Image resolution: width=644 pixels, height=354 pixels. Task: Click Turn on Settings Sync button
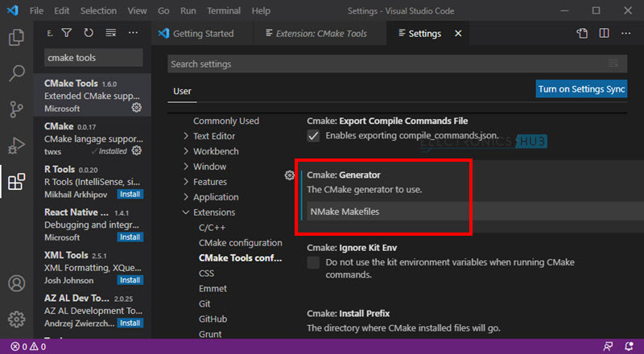point(581,89)
